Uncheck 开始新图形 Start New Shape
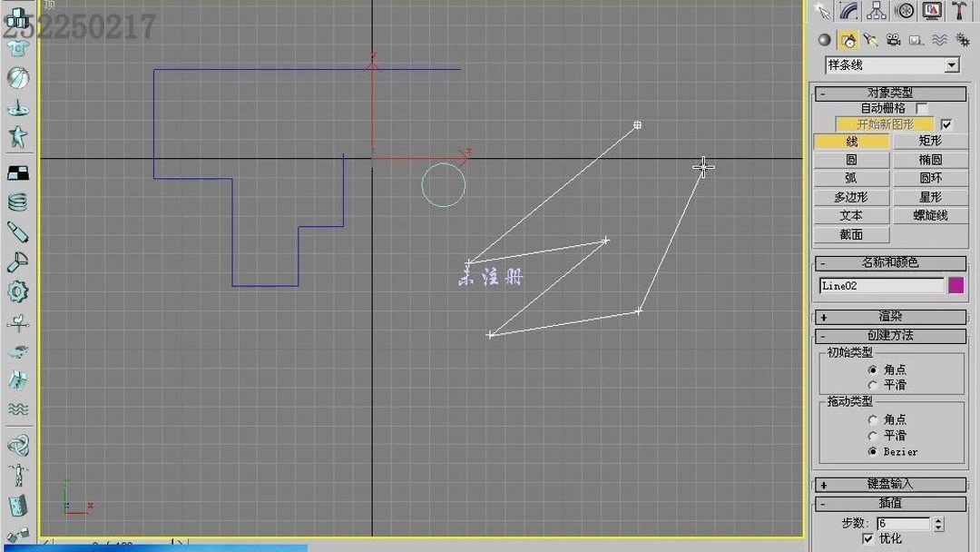 [x=946, y=124]
